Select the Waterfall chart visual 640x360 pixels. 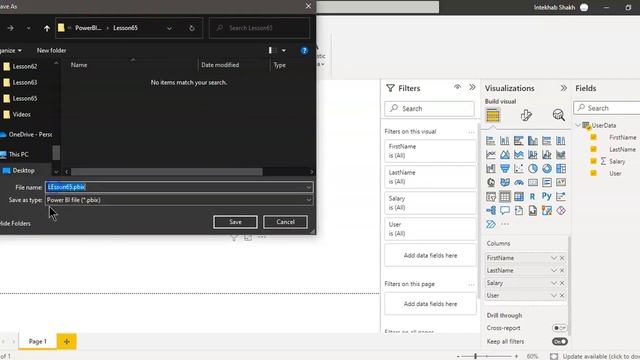pos(491,169)
